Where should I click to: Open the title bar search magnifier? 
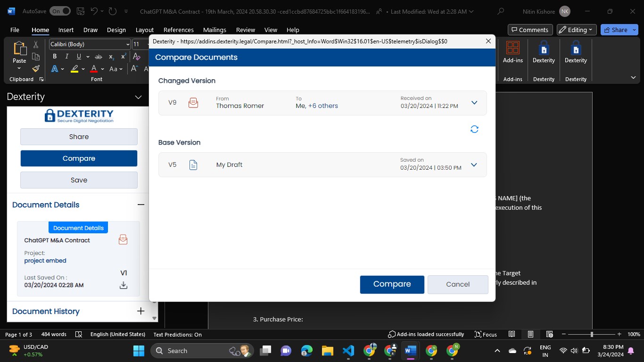click(x=501, y=11)
